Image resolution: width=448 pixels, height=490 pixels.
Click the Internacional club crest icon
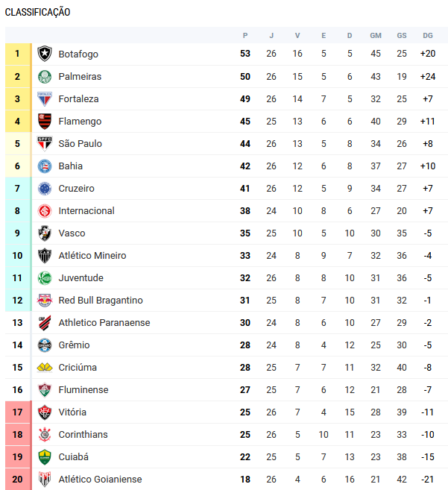[x=45, y=210]
